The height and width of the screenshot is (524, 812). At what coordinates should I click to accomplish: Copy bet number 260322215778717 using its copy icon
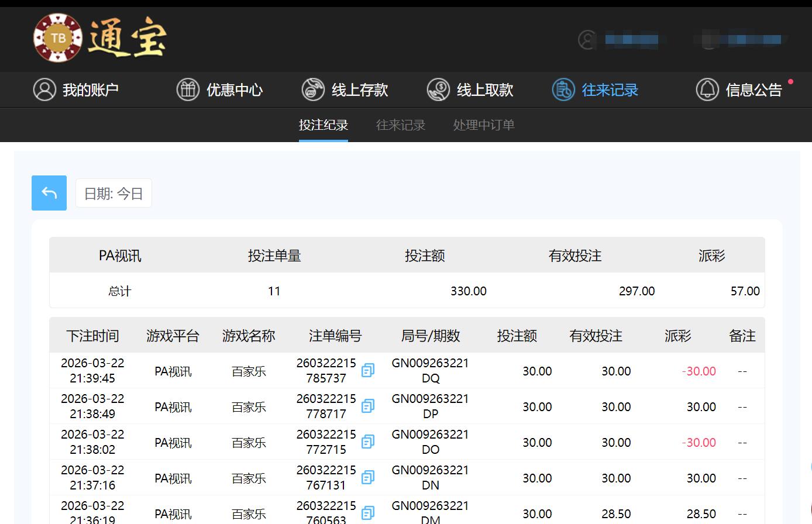[368, 406]
